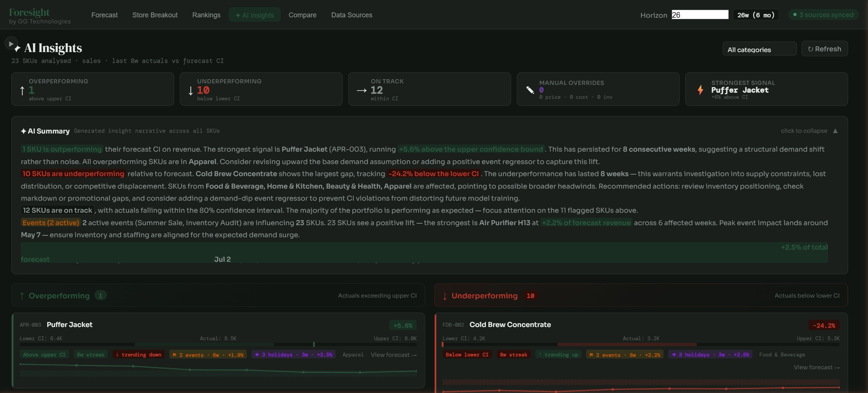Click the lightning bolt on Strongest Signal card
The width and height of the screenshot is (868, 393).
tap(700, 90)
